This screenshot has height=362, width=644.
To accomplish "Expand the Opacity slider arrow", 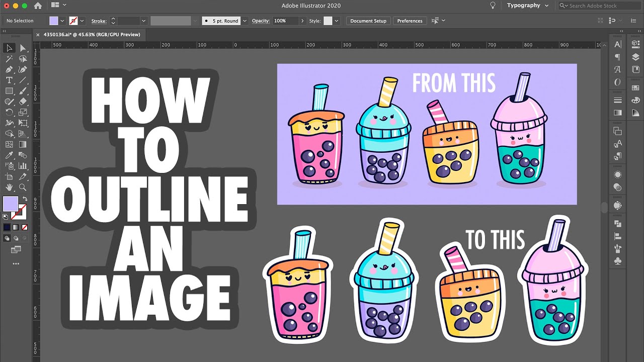I will pos(302,21).
